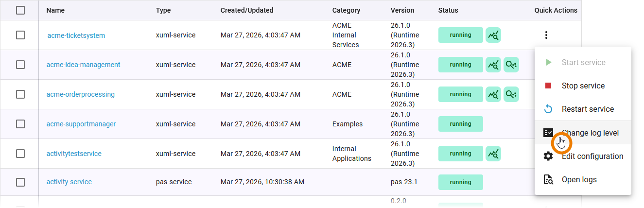Select the acme-supportmanager row checkbox
Viewport: 644px width, 208px height.
click(x=20, y=124)
